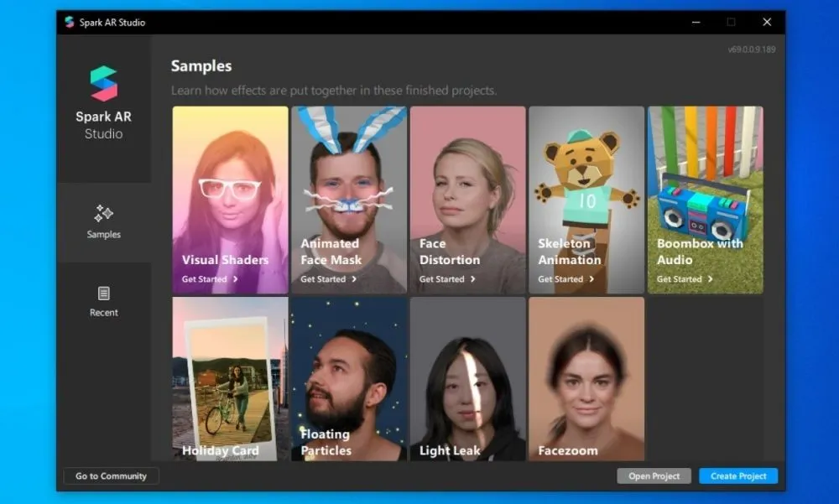The width and height of the screenshot is (839, 504).
Task: Click Get Started under Face Distortion
Action: click(x=442, y=279)
